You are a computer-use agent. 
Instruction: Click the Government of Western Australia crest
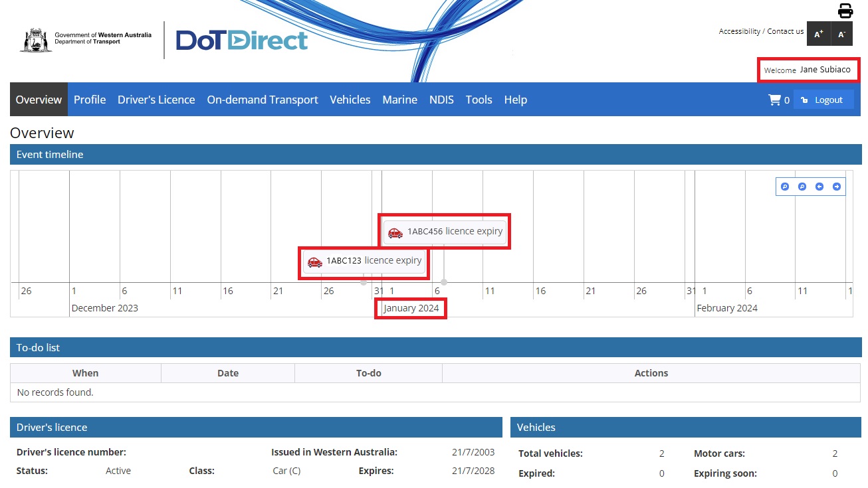(x=36, y=40)
